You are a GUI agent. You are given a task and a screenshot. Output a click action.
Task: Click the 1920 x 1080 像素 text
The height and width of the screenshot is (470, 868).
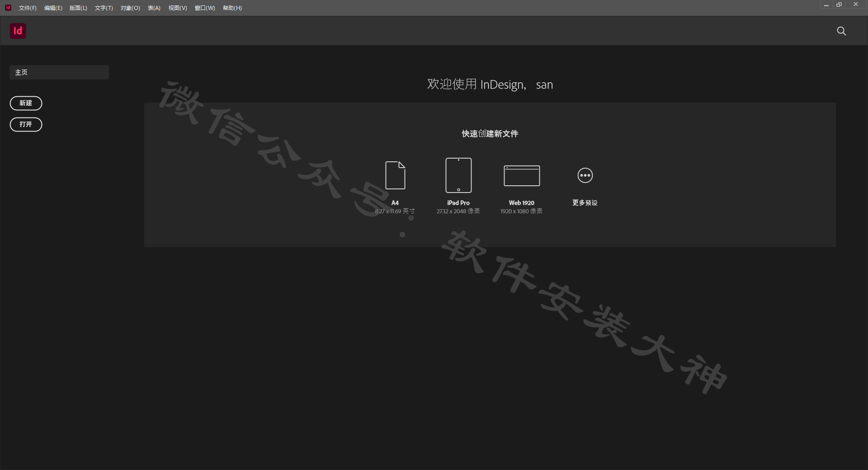click(x=521, y=211)
